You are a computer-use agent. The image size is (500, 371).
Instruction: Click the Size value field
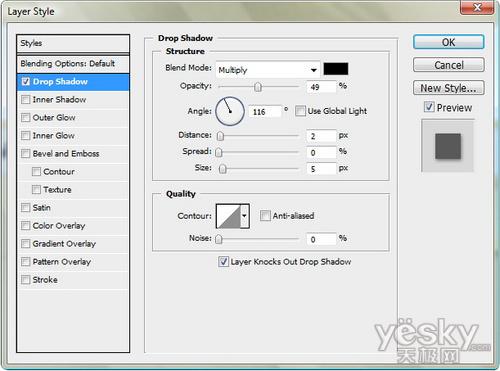321,169
